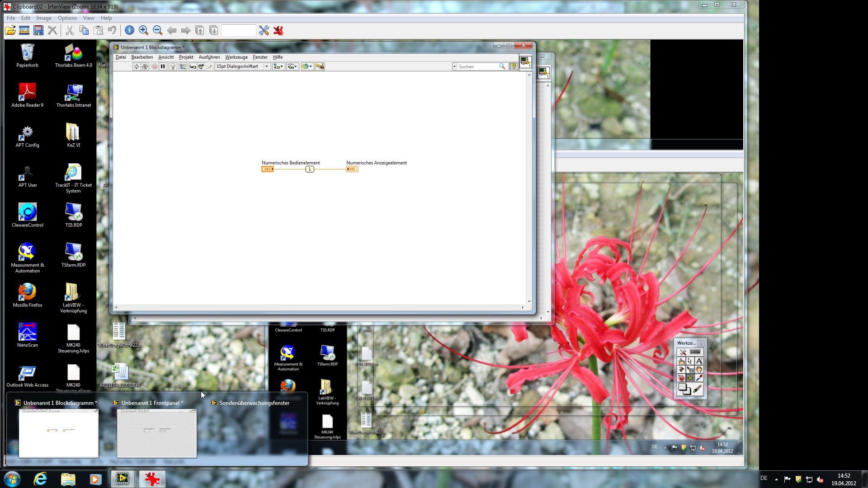Screen dimensions: 868x488
Task: Open the Help menu in IrfanView
Action: [106, 18]
